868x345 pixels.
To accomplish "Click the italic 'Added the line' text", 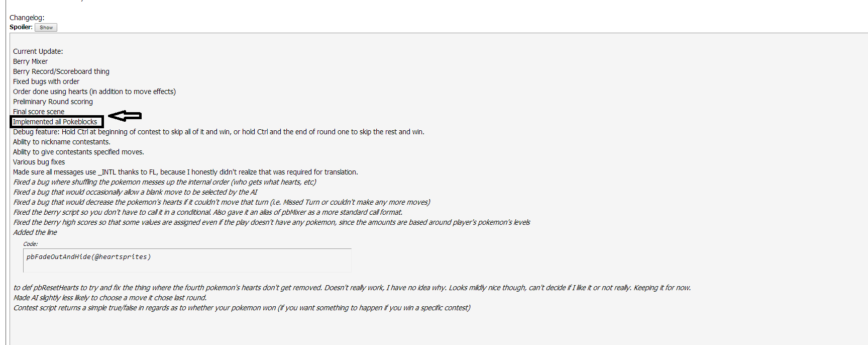I will (35, 232).
